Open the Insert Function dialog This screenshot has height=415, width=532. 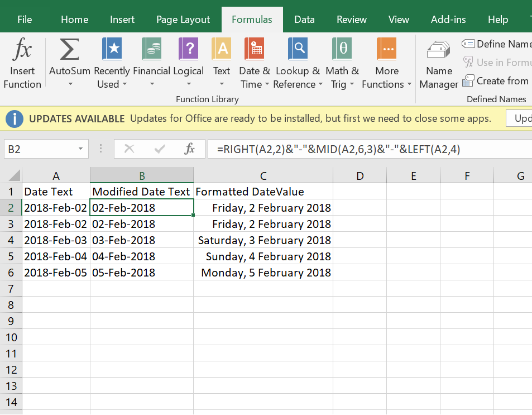pyautogui.click(x=22, y=61)
